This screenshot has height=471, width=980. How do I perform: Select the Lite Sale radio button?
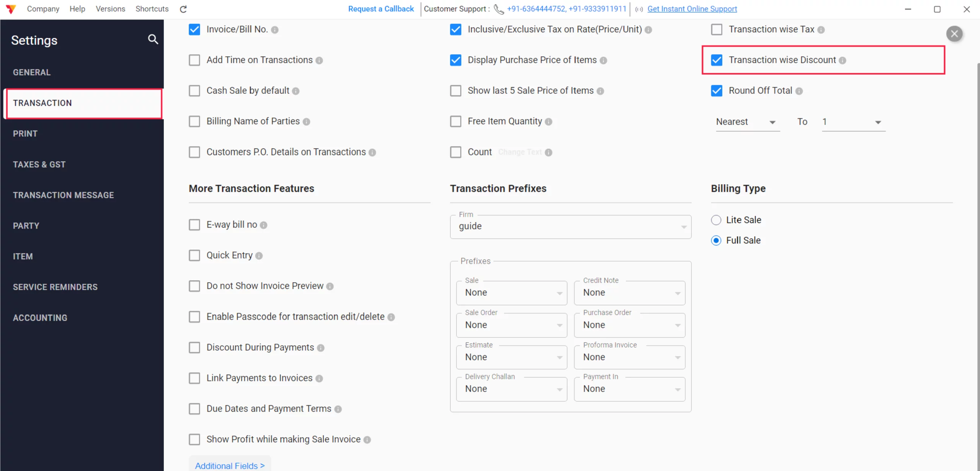pos(716,220)
